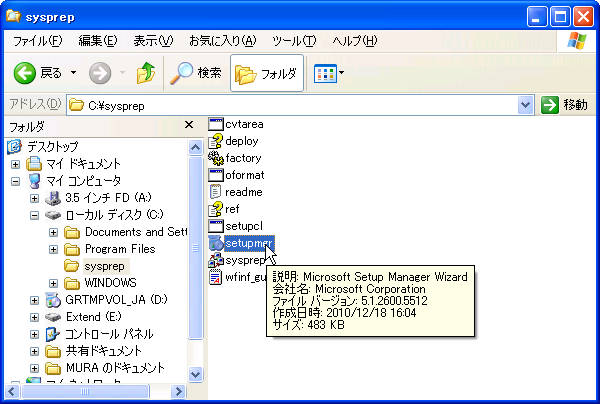This screenshot has width=600, height=404.
Task: Select the oformat file icon
Action: coord(216,175)
